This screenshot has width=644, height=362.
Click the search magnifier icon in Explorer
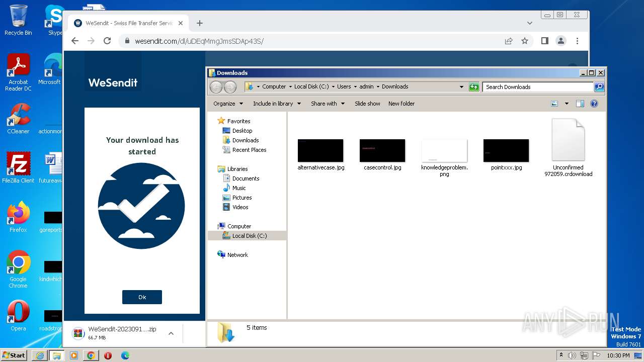point(599,87)
